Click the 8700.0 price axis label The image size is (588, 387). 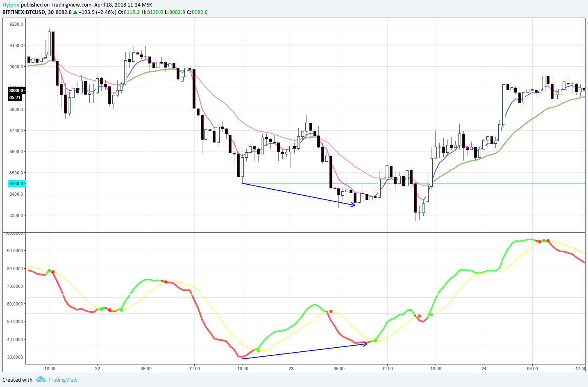click(x=16, y=131)
